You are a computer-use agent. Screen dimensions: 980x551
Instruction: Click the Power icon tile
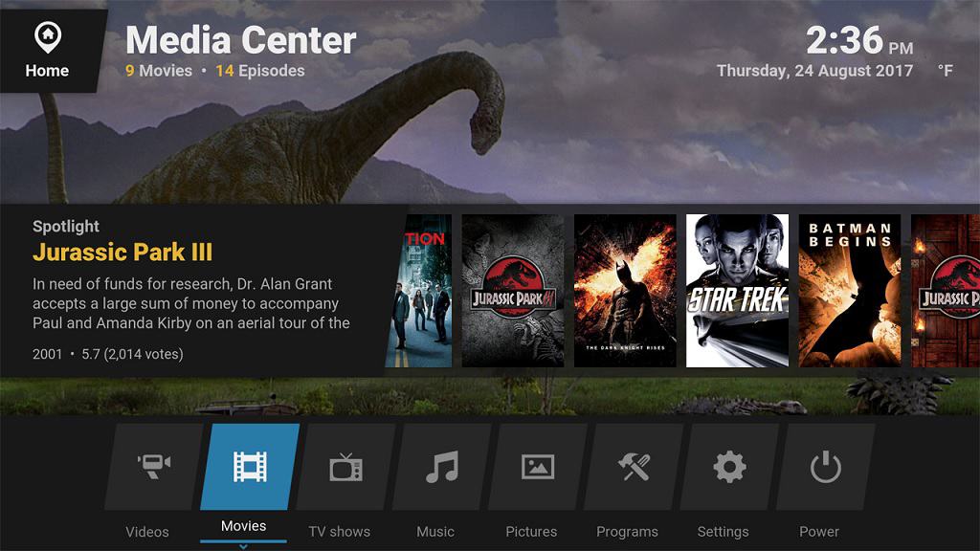click(x=825, y=468)
